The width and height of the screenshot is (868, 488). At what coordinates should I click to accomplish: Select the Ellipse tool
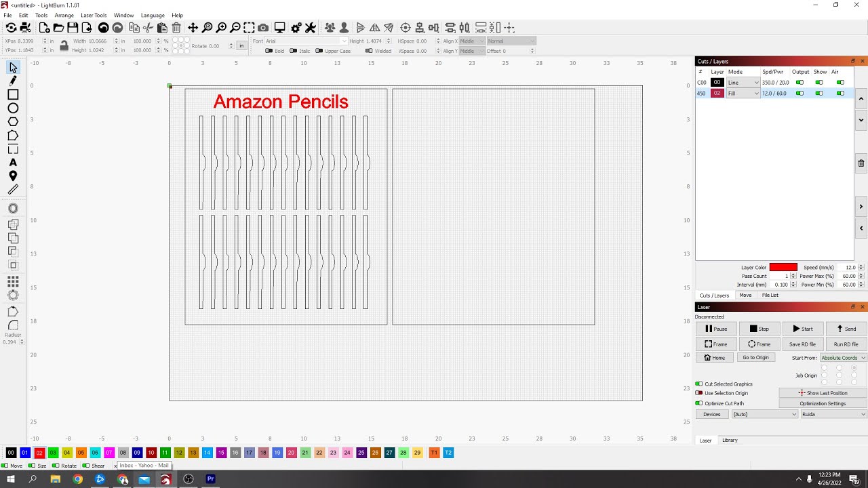click(x=13, y=108)
